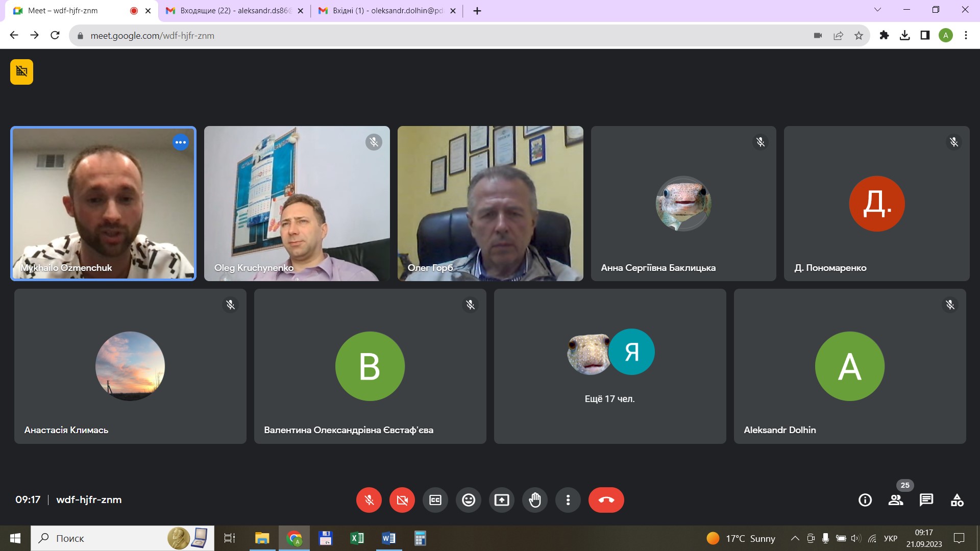Show hidden system tray icons
Viewport: 980px width, 551px height.
(795, 538)
